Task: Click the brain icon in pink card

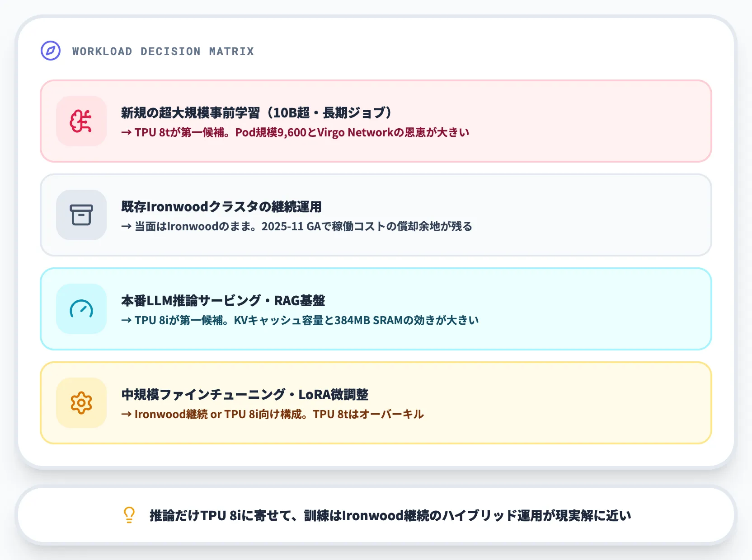Action: tap(81, 121)
